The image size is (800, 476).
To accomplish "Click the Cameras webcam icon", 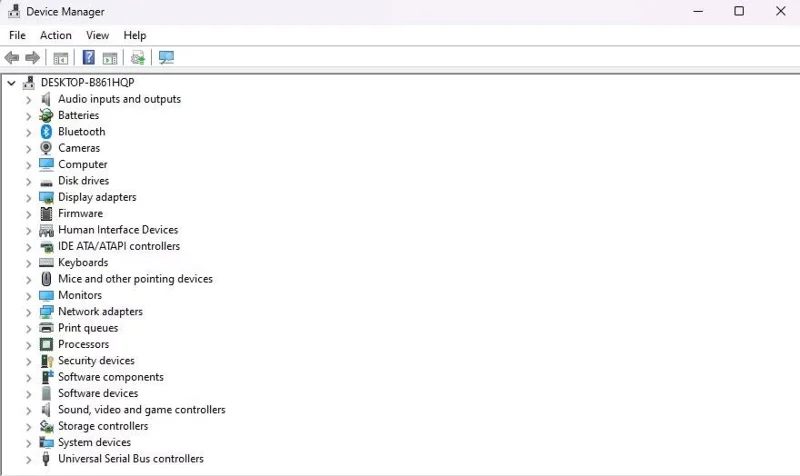I will pos(46,148).
